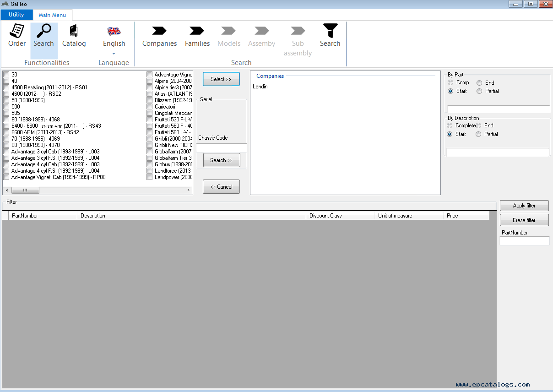Viewport: 553px width, 392px height.
Task: Click the English flag language icon
Action: pos(114,31)
